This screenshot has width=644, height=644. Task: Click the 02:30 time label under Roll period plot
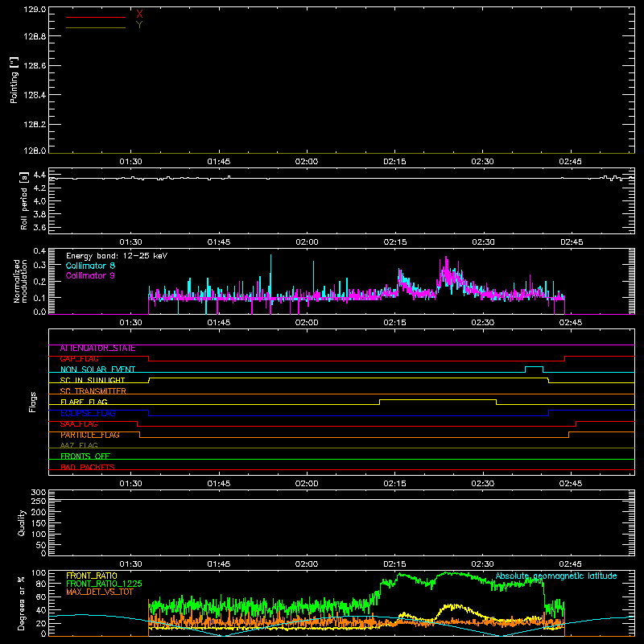coord(483,242)
